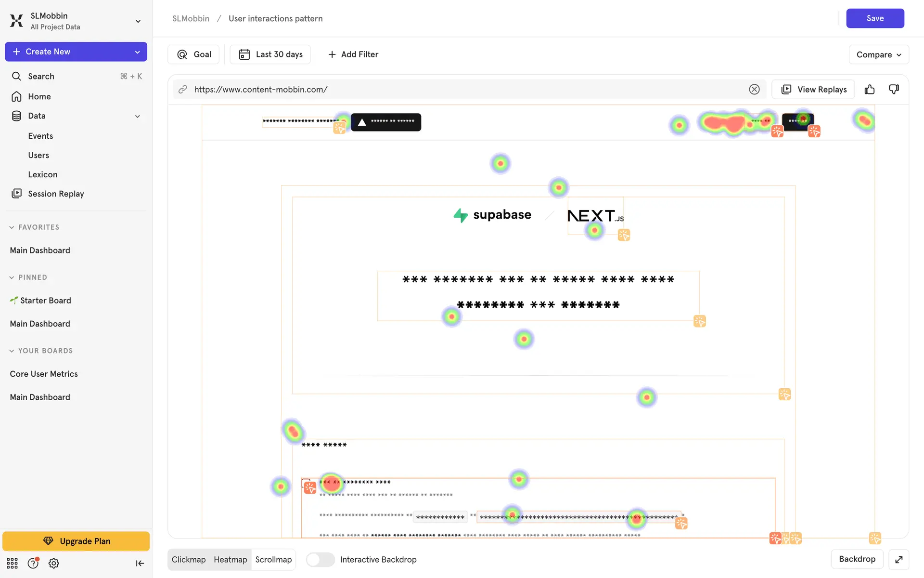Open Session Replay in the sidebar
This screenshot has height=578, width=924.
(x=56, y=194)
